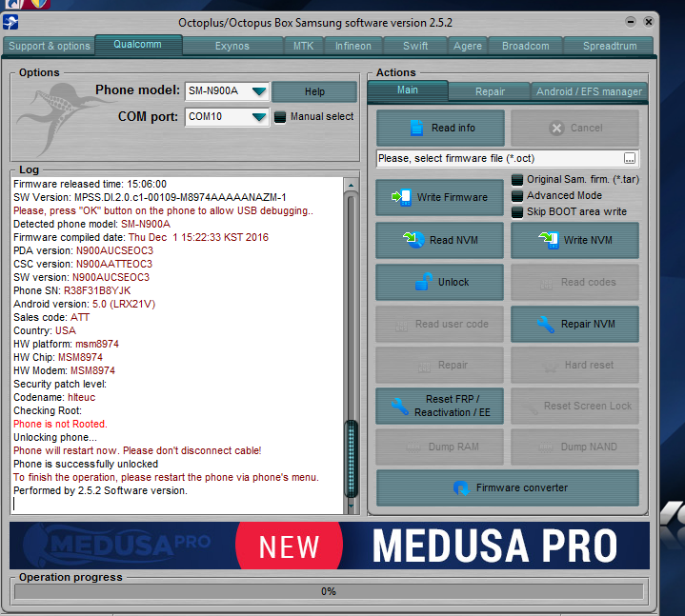Click the Log scroll down arrow
The width and height of the screenshot is (685, 616).
(x=351, y=506)
